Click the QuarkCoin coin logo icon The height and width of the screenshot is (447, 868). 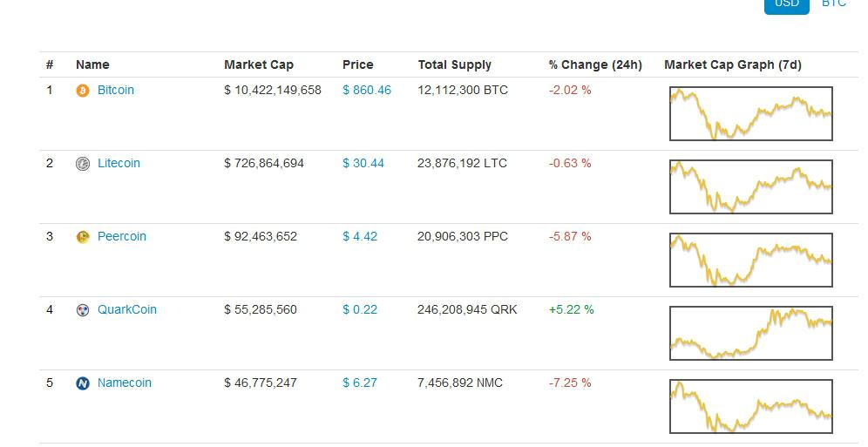point(83,310)
